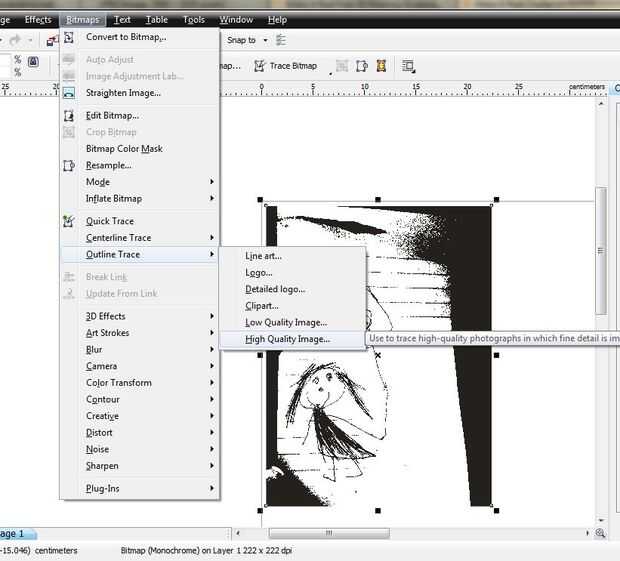Click the Edit Bitmap menu icon
Viewport: 620px width, 561px height.
pyautogui.click(x=69, y=116)
